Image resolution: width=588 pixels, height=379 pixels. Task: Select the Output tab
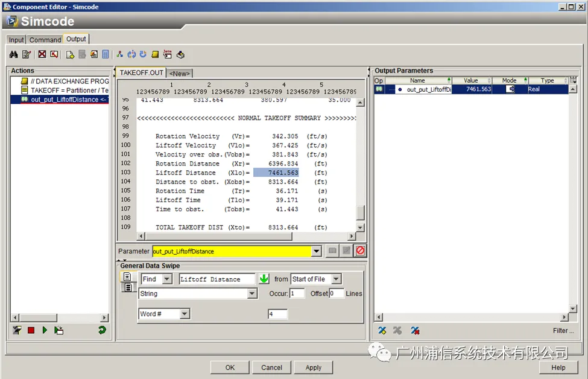(76, 39)
